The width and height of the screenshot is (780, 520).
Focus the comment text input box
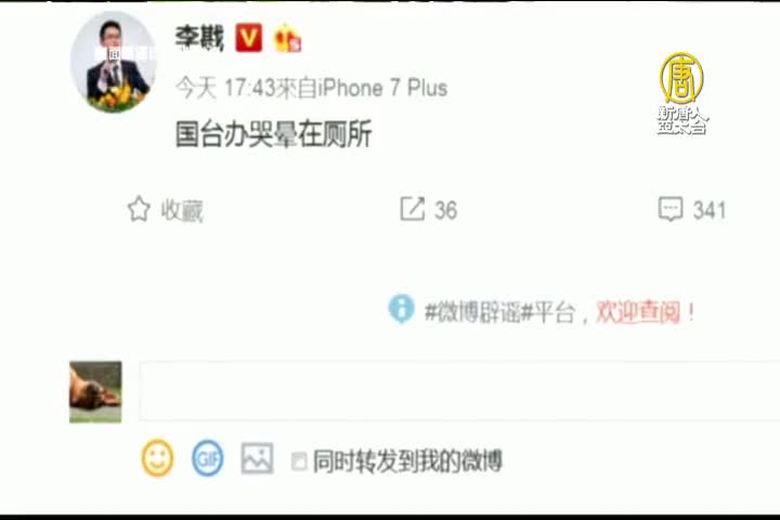pos(459,391)
